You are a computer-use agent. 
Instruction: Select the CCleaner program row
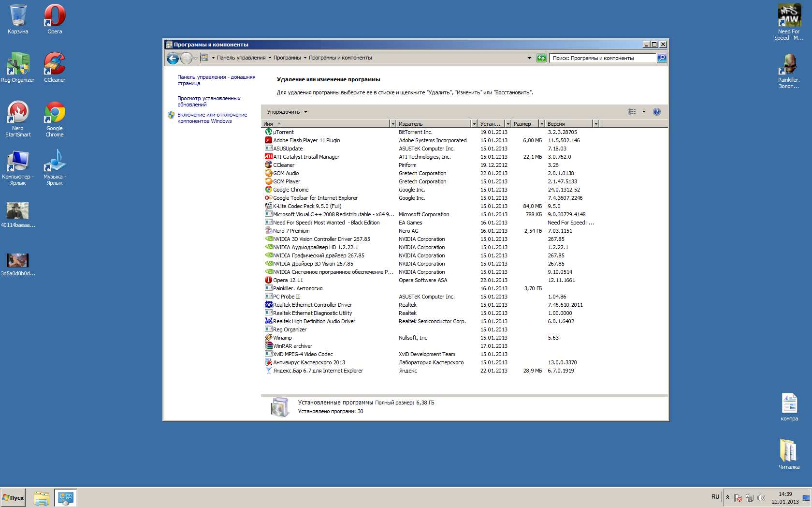(x=430, y=165)
